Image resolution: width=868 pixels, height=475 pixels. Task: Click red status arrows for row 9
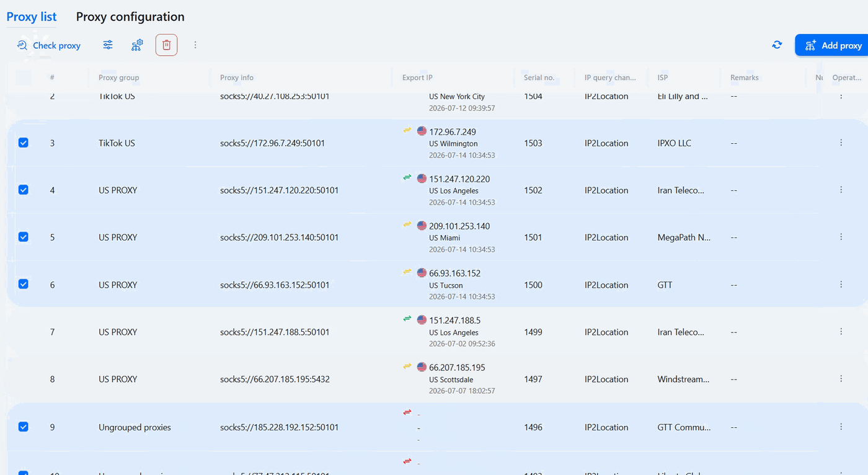(x=407, y=412)
